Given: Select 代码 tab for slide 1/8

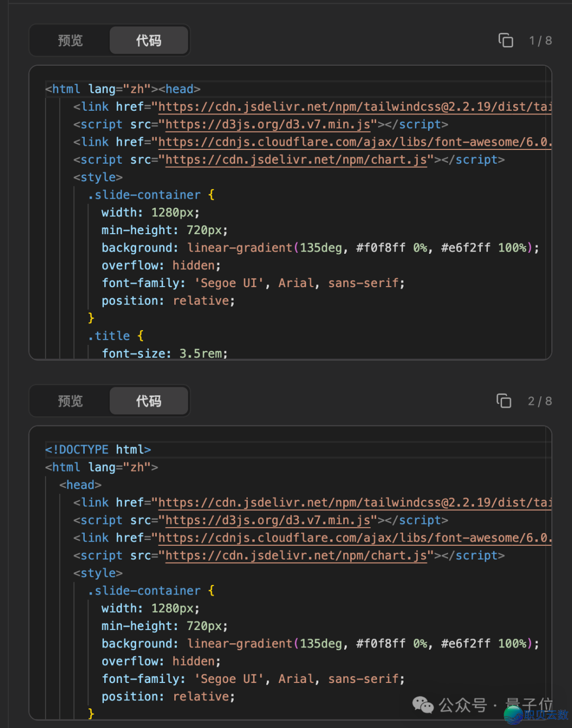Looking at the screenshot, I should [x=149, y=40].
